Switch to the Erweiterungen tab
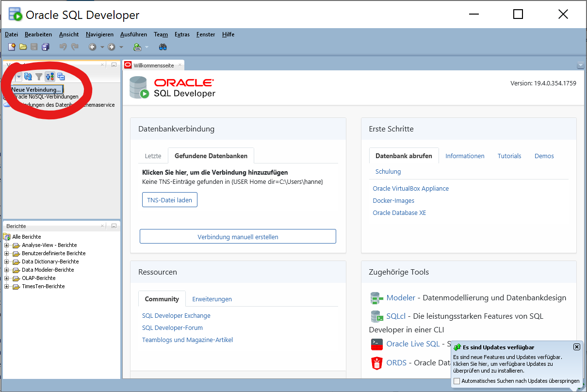Image resolution: width=587 pixels, height=392 pixels. pyautogui.click(x=212, y=299)
